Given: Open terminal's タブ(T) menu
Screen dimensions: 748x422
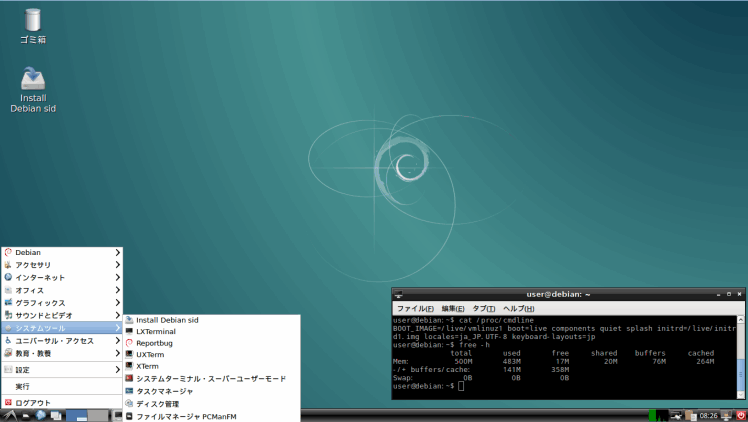Looking at the screenshot, I should pos(483,309).
